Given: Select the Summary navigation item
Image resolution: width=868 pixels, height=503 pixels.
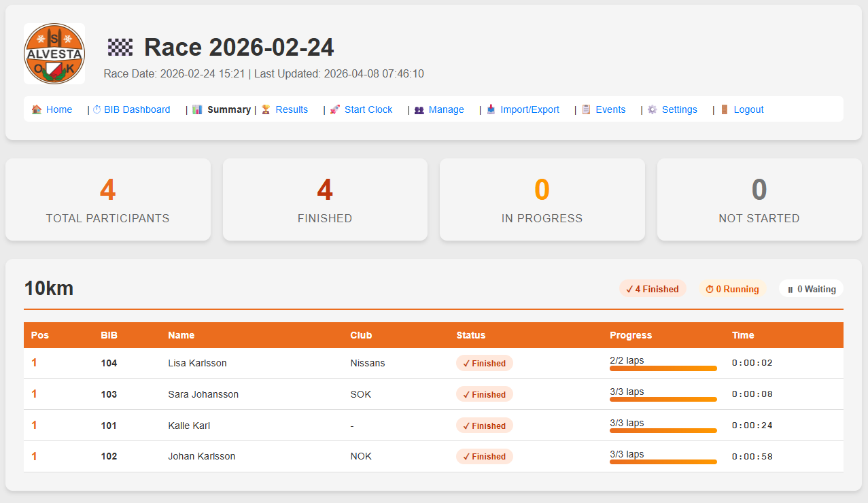Looking at the screenshot, I should pyautogui.click(x=228, y=109).
